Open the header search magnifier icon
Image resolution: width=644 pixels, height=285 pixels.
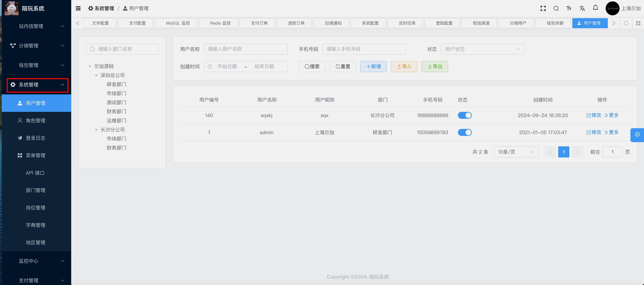[556, 9]
